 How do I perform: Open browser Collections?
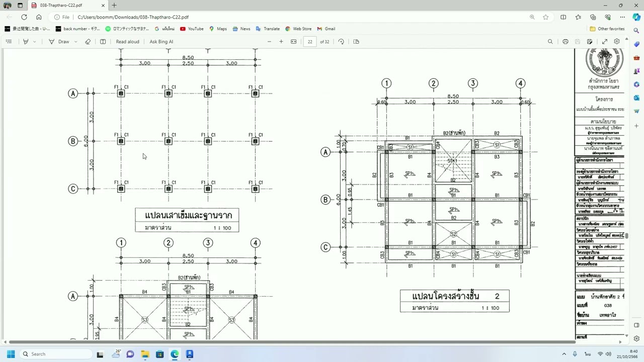593,17
